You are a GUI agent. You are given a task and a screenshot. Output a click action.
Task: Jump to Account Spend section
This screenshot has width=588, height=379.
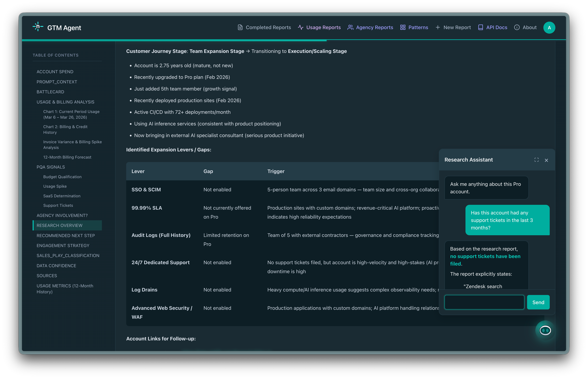55,72
